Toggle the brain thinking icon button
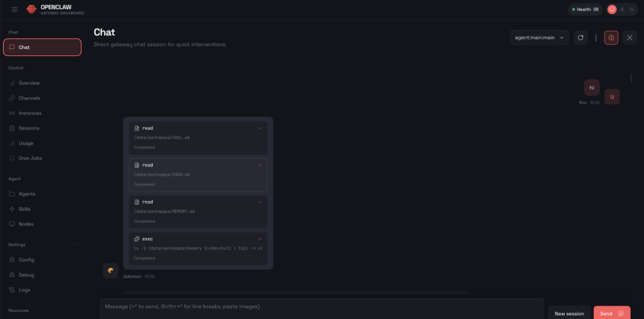This screenshot has height=319, width=644. point(611,38)
